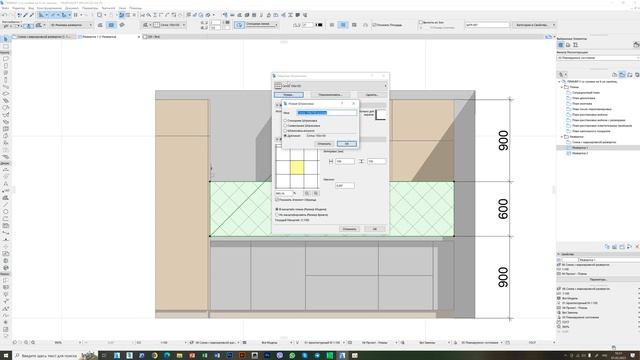640x360 pixels.
Task: Click the horizontal spacing icon in Fill Types dialog
Action: click(331, 162)
